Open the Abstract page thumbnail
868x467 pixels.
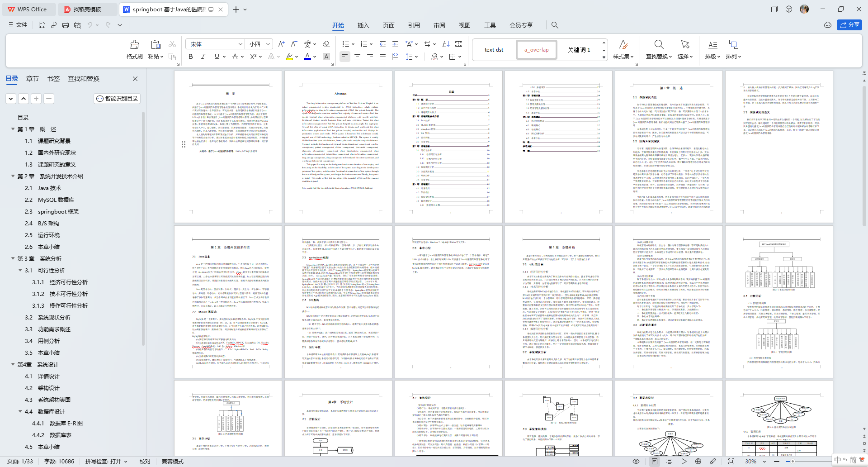(338, 147)
